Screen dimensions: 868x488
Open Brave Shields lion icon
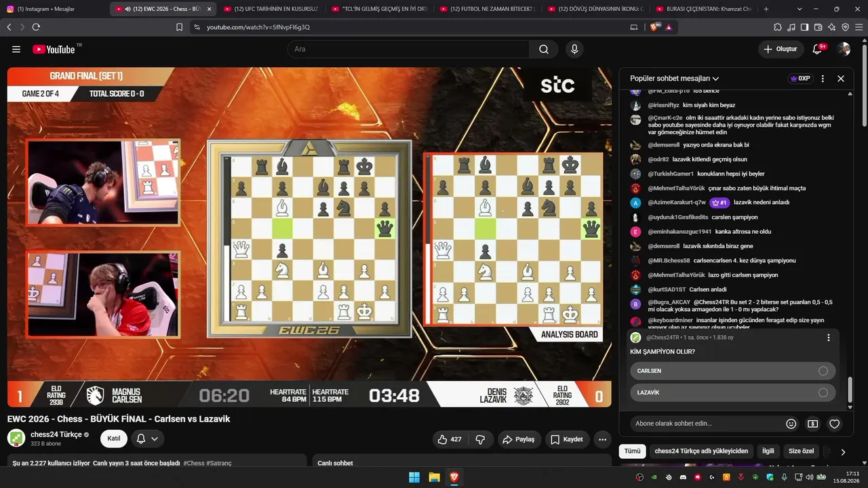(654, 27)
